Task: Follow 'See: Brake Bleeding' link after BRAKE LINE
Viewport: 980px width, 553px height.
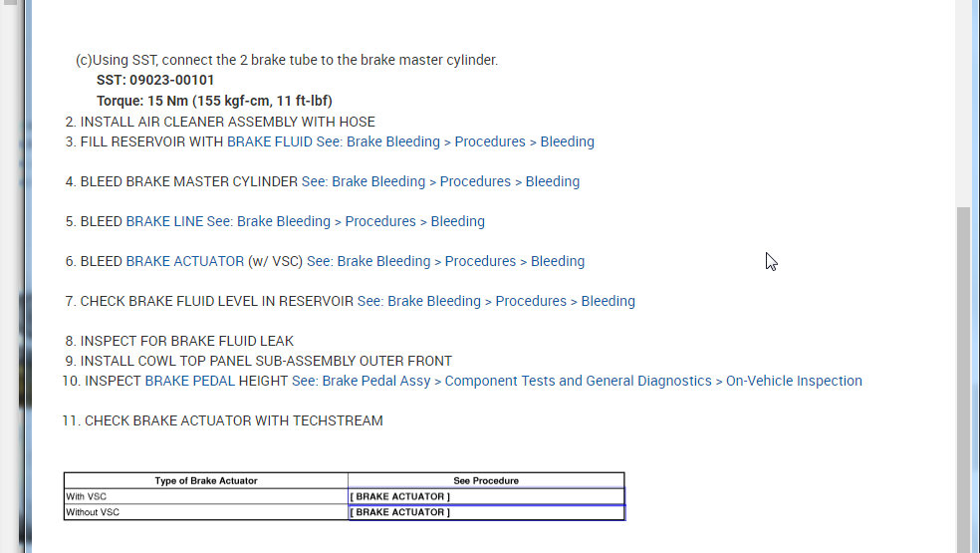Action: 346,221
